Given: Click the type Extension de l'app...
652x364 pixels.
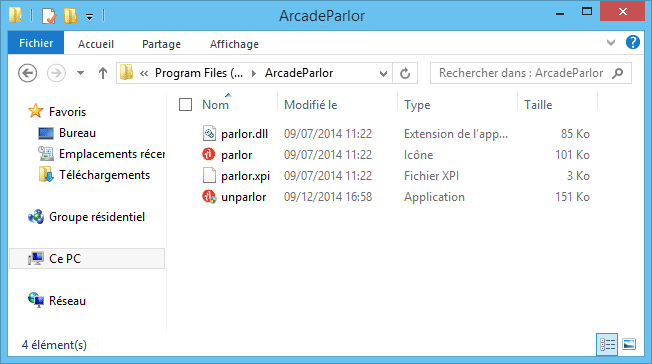Looking at the screenshot, I should (456, 134).
